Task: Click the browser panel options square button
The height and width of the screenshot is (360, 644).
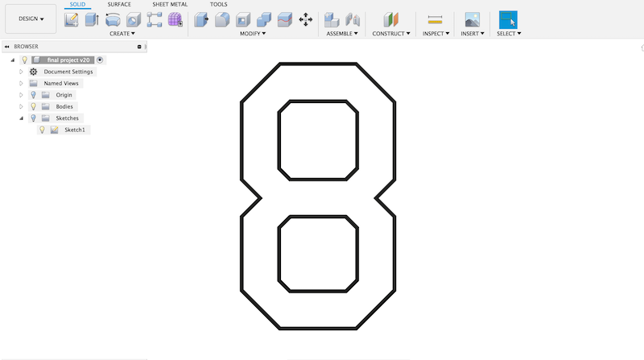Action: point(139,47)
